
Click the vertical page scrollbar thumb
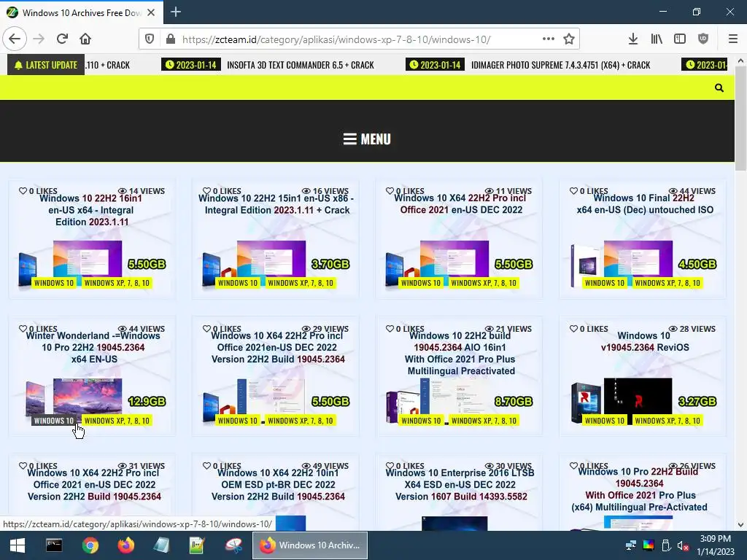pyautogui.click(x=740, y=117)
